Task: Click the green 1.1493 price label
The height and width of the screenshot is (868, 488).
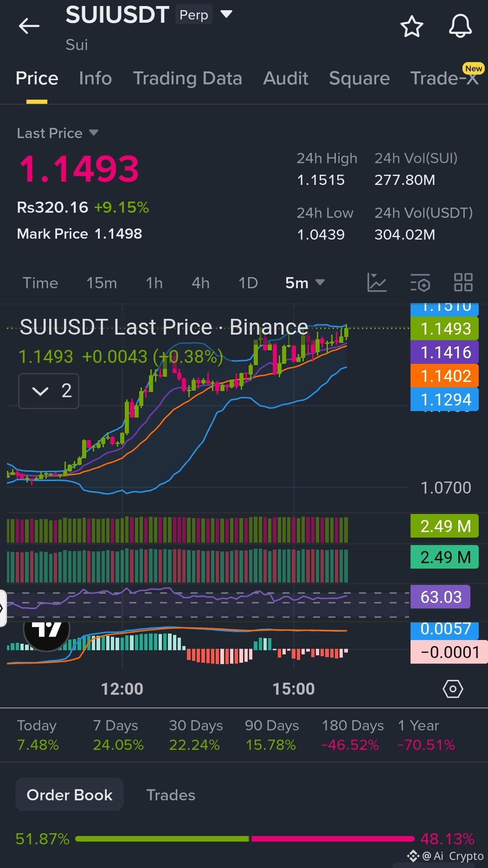Action: click(x=444, y=329)
